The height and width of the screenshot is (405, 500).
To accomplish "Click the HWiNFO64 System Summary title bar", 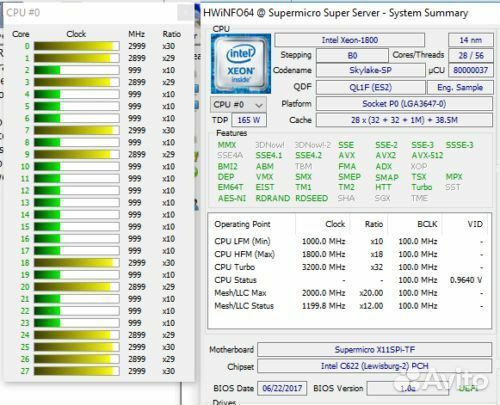I will (350, 13).
